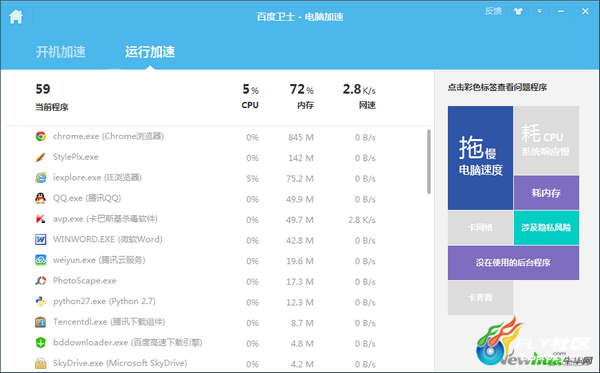Click the SkyDrive.exe icon
This screenshot has height=373, width=600.
(41, 363)
